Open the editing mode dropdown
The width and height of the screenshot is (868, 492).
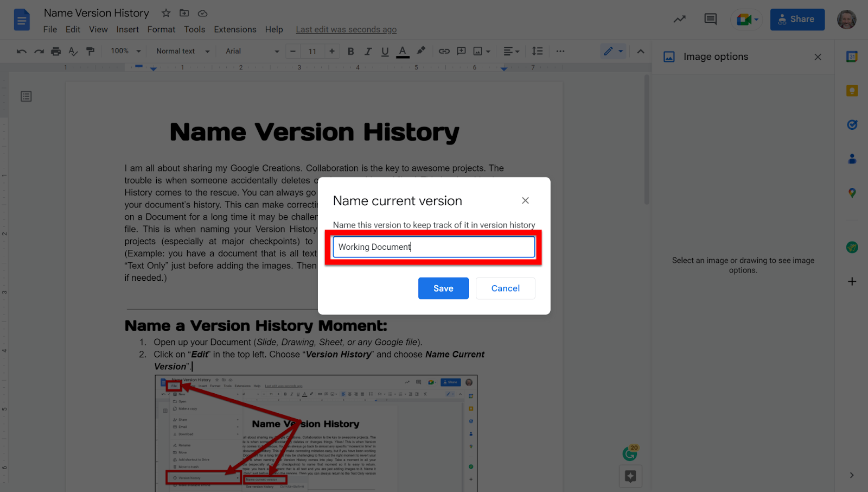(x=614, y=51)
